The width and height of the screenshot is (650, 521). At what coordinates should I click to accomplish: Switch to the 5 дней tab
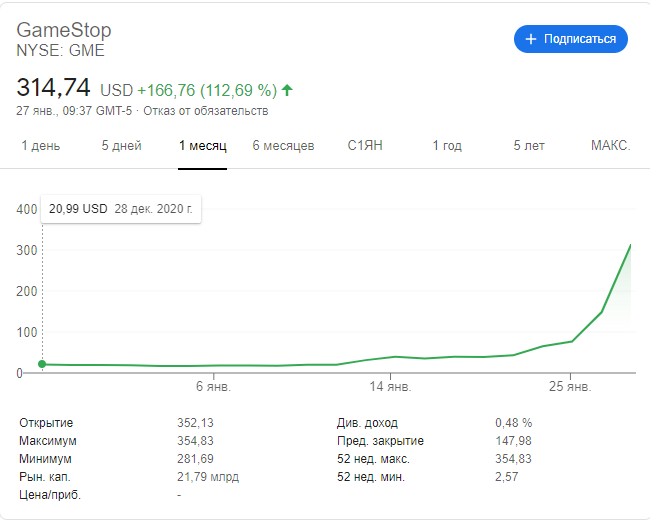tap(121, 146)
